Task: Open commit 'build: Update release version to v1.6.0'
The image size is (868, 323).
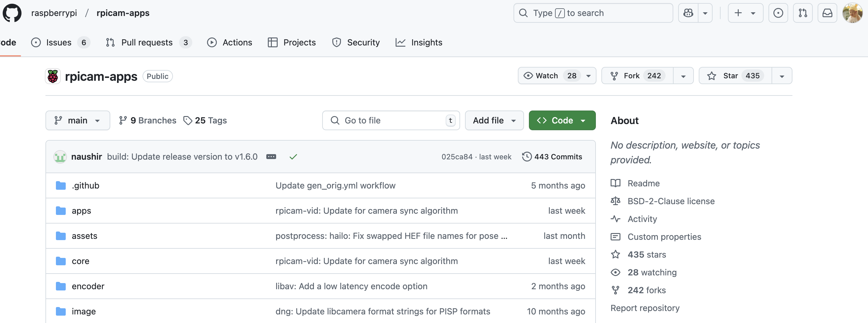Action: tap(182, 157)
